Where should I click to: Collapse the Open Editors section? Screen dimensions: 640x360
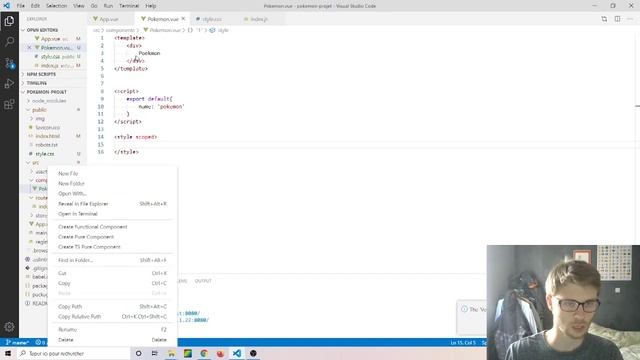53,30
